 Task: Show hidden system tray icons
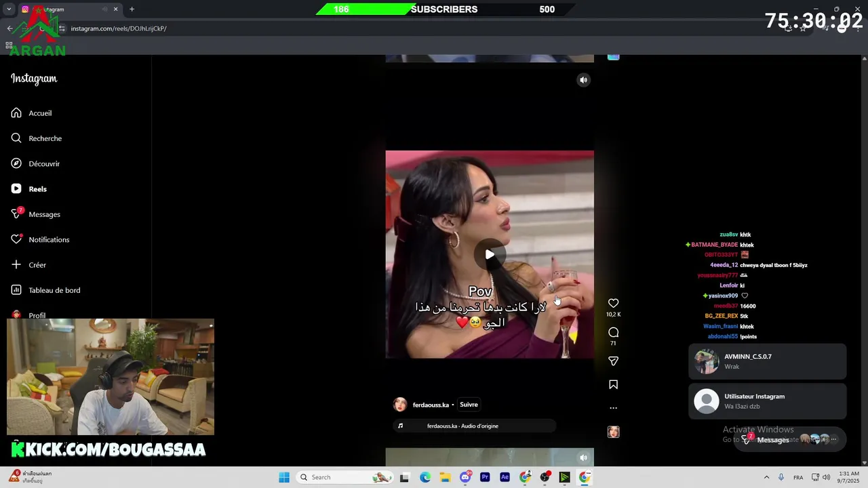[766, 477]
